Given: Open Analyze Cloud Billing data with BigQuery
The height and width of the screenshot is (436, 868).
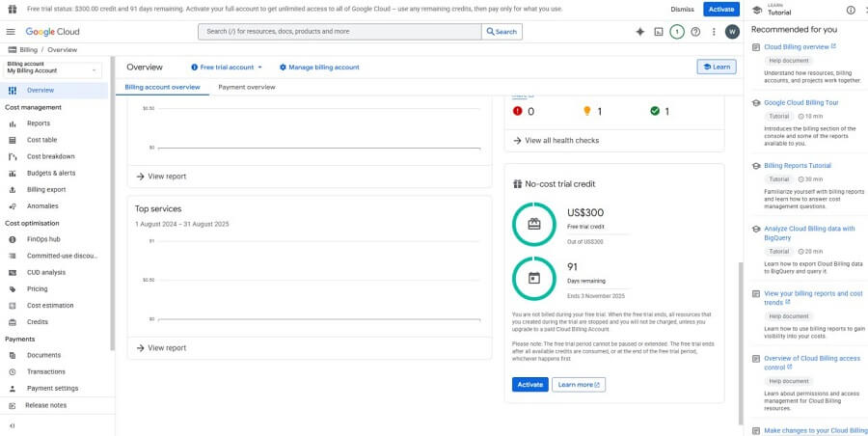Looking at the screenshot, I should [809, 233].
